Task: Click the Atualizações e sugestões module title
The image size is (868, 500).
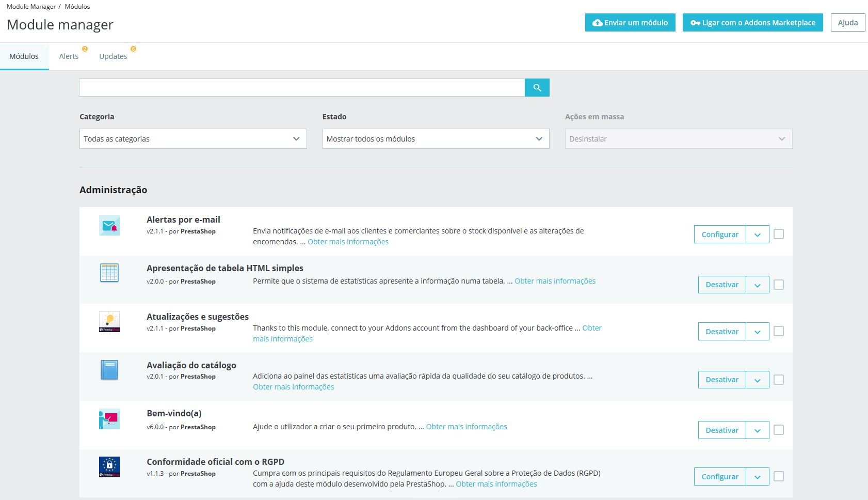Action: [198, 317]
